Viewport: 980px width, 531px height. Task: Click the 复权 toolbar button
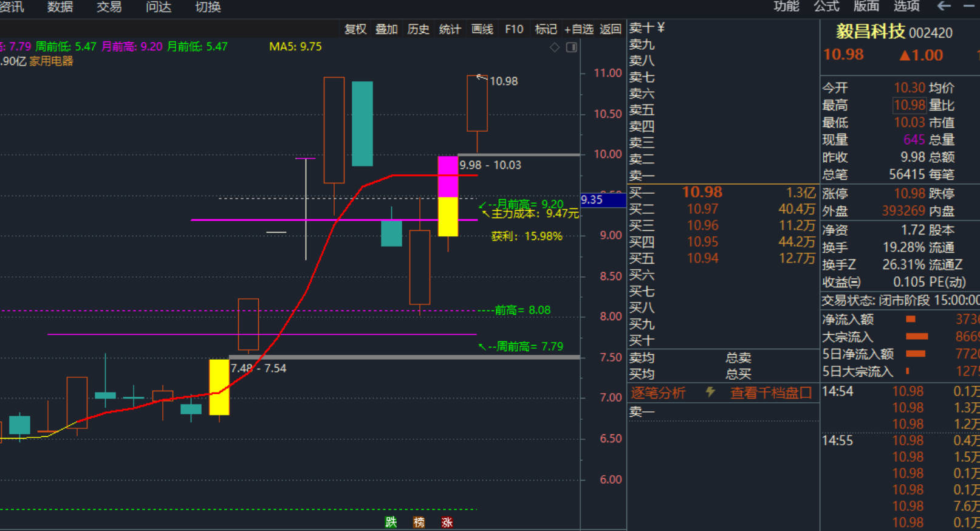click(355, 29)
